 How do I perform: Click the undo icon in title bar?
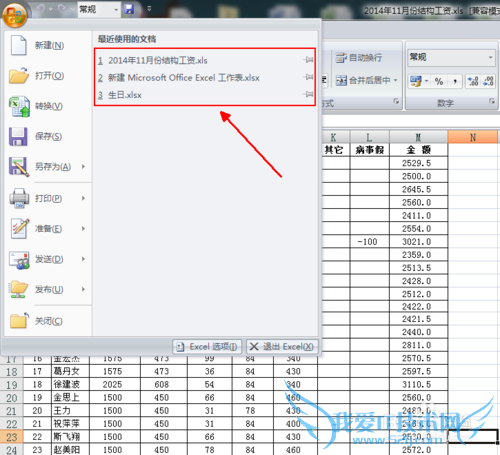pos(41,9)
